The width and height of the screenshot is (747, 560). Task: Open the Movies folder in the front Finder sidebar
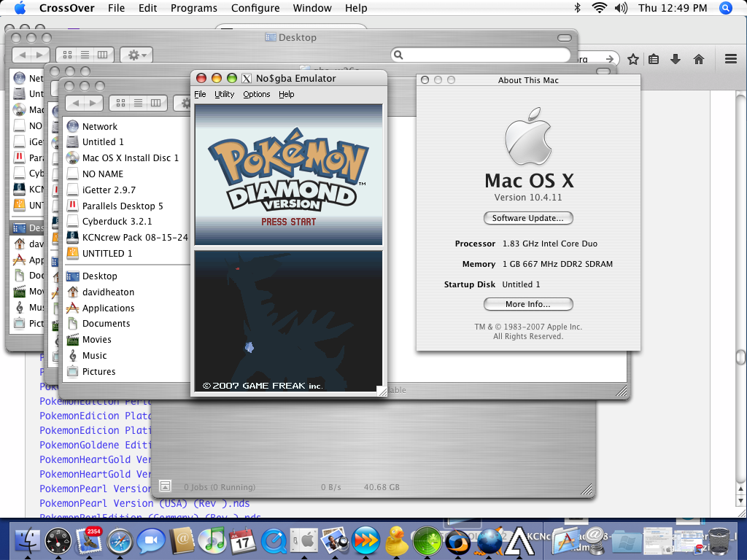(97, 340)
